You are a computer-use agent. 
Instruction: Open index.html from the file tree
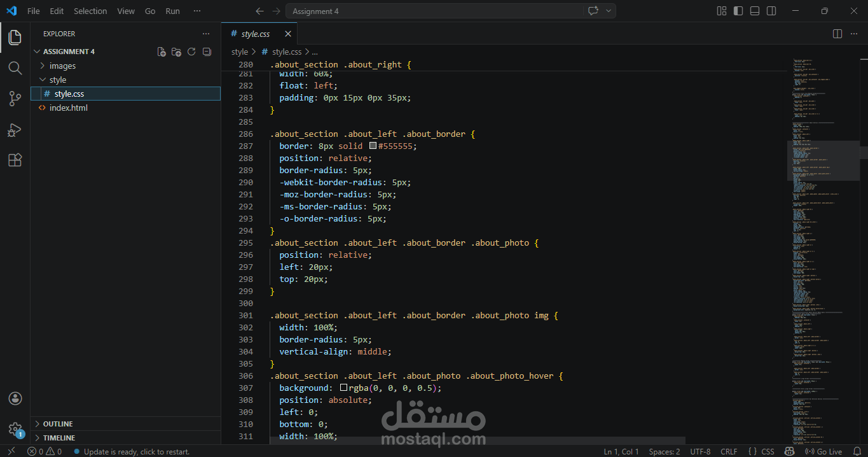click(x=126, y=108)
